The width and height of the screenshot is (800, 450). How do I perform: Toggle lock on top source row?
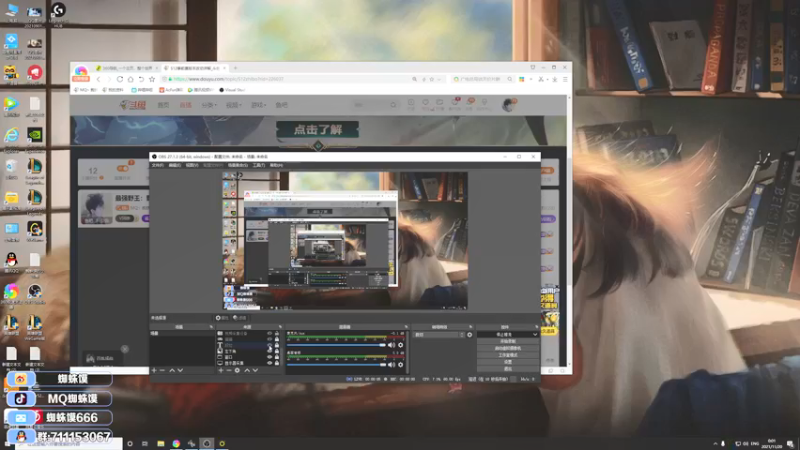click(x=277, y=333)
